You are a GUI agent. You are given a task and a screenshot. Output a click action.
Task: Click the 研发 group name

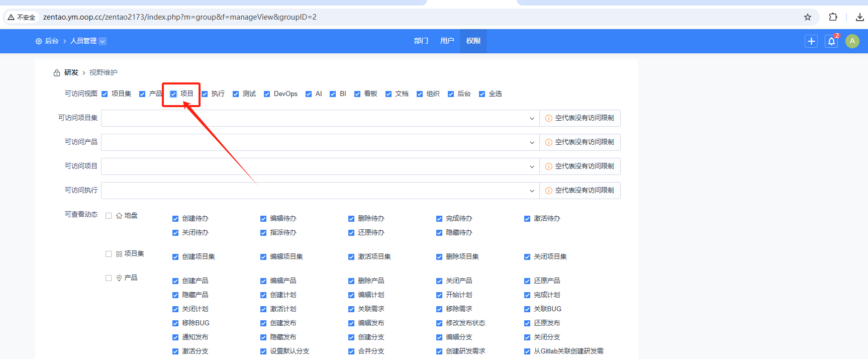click(71, 73)
